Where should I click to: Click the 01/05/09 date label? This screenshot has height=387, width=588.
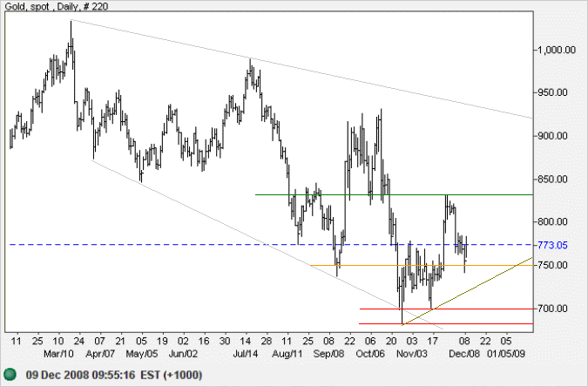coord(505,354)
